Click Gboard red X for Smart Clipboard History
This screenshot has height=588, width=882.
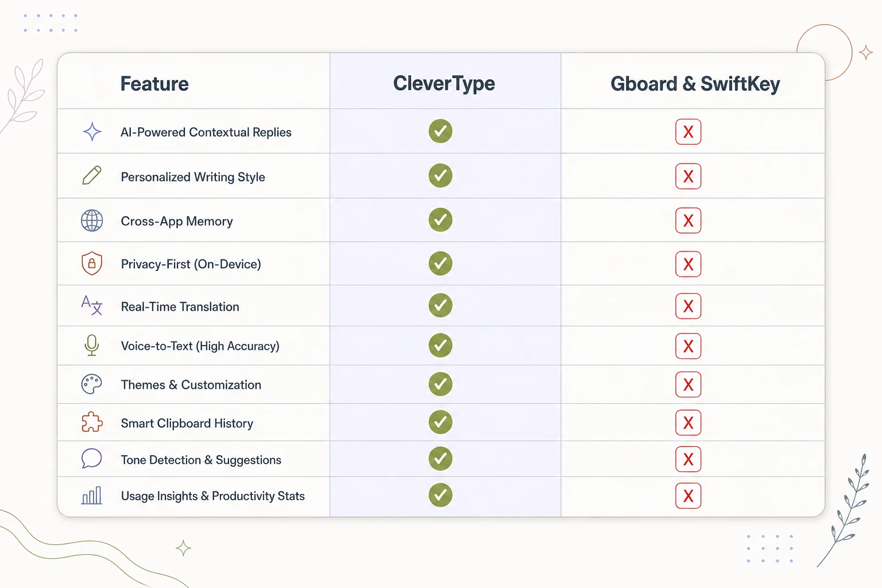688,423
